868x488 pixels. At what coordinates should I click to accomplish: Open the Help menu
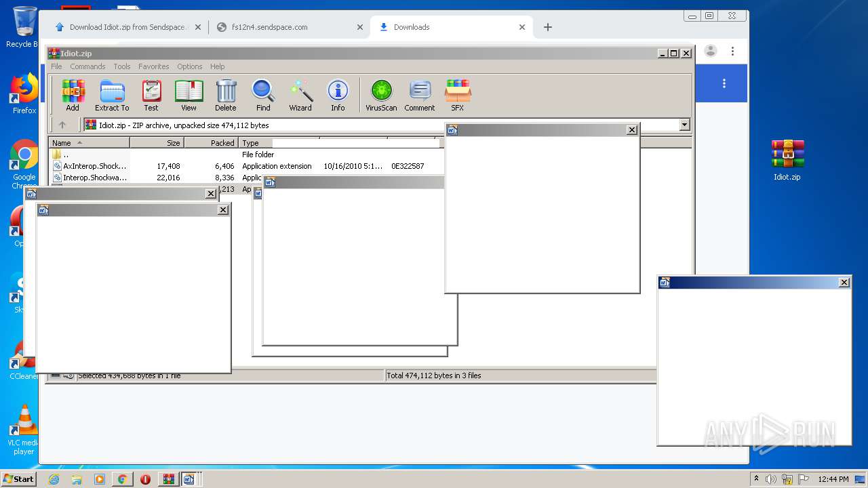(x=218, y=66)
